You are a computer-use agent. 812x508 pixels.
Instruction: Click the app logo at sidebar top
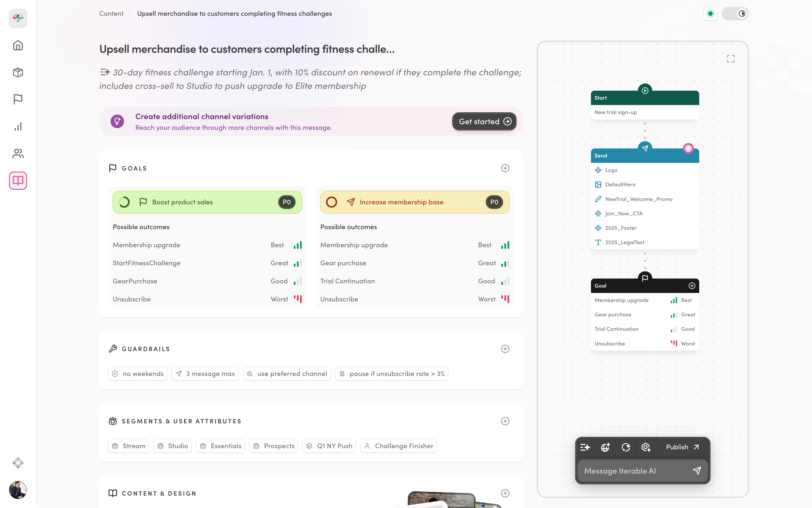pyautogui.click(x=18, y=18)
